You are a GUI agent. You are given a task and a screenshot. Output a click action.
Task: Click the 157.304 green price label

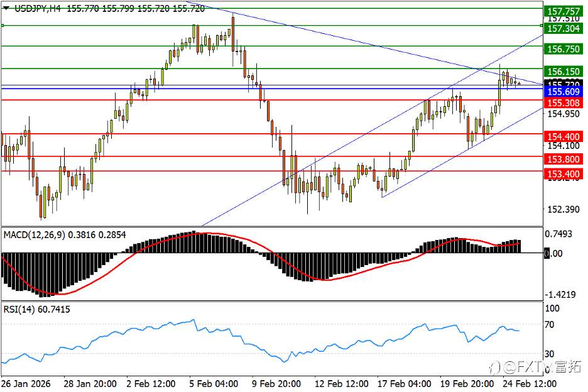pyautogui.click(x=563, y=28)
